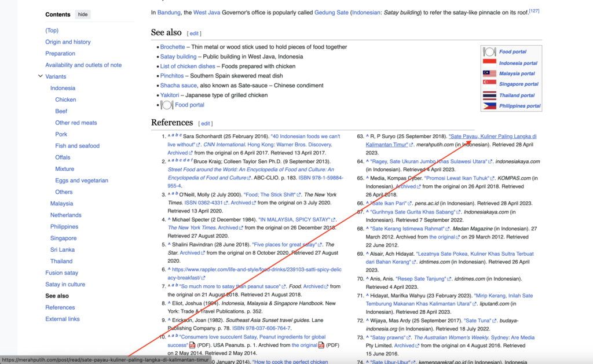The image size is (593, 364).
Task: Click the PDF icon beside "the original" link
Action: 321,345
